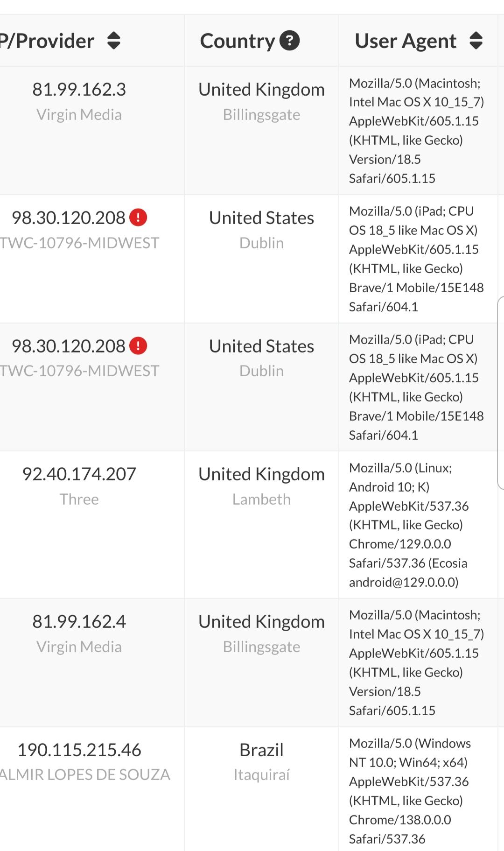Click the first red warning icon beside 98.30.120.208
504x851 pixels.
[138, 218]
